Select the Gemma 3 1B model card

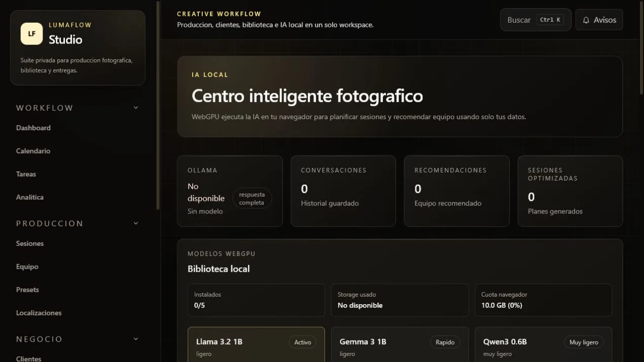pyautogui.click(x=400, y=345)
